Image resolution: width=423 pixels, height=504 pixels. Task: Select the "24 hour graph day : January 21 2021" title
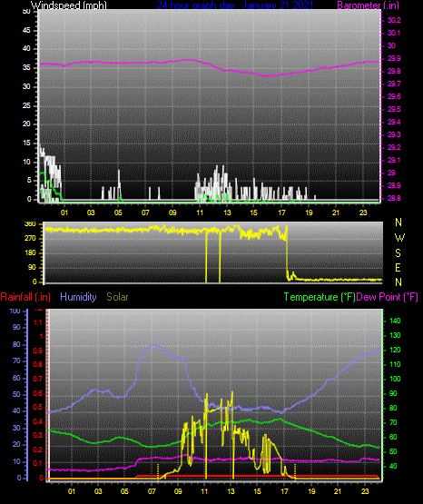(234, 5)
